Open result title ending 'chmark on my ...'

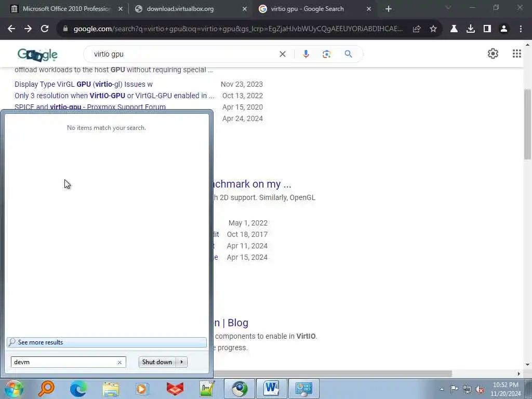pyautogui.click(x=252, y=184)
